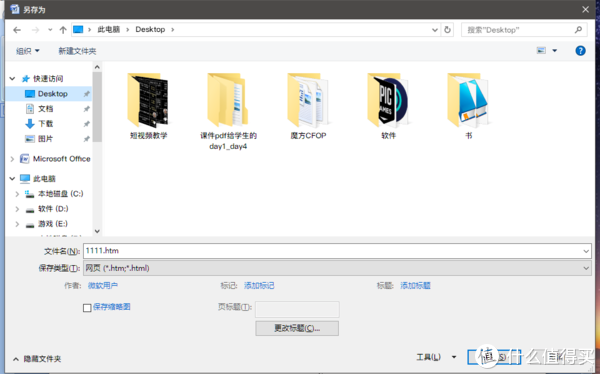600x374 pixels.
Task: Click 添加标题 to add title
Action: click(416, 286)
